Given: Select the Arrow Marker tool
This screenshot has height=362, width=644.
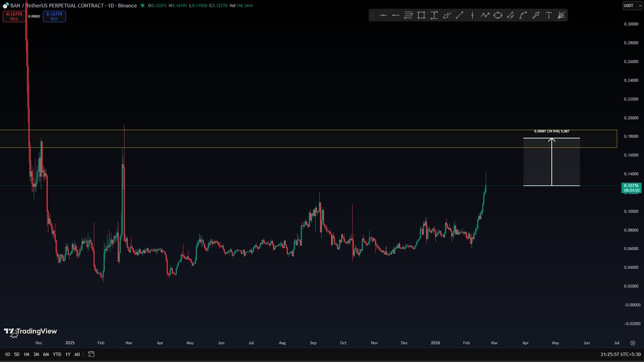Looking at the screenshot, I should 536,15.
